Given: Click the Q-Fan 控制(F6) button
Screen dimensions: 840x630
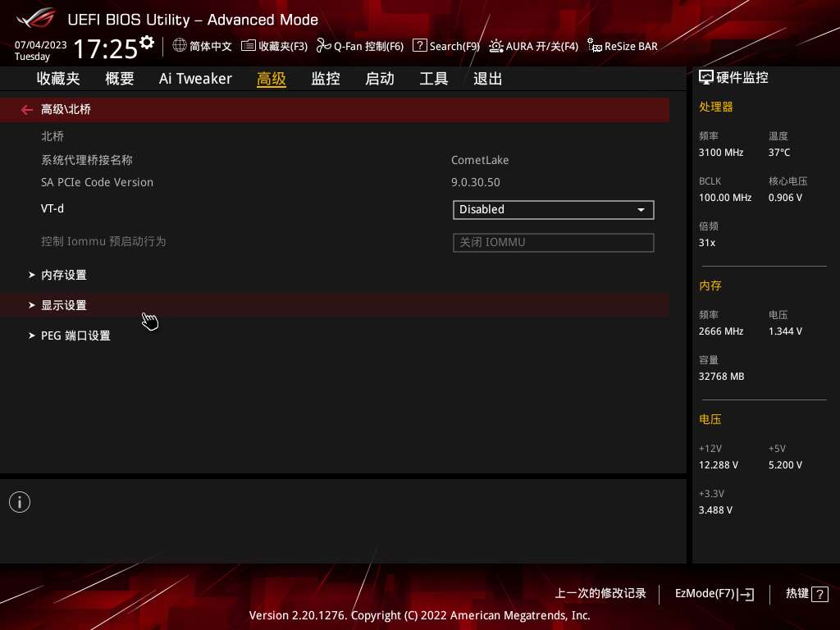Looking at the screenshot, I should (x=368, y=46).
